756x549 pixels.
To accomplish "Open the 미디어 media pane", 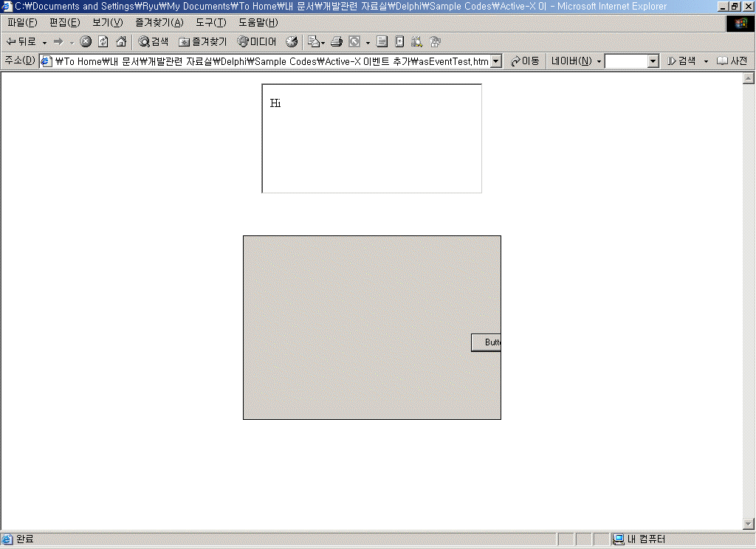I will click(x=257, y=41).
